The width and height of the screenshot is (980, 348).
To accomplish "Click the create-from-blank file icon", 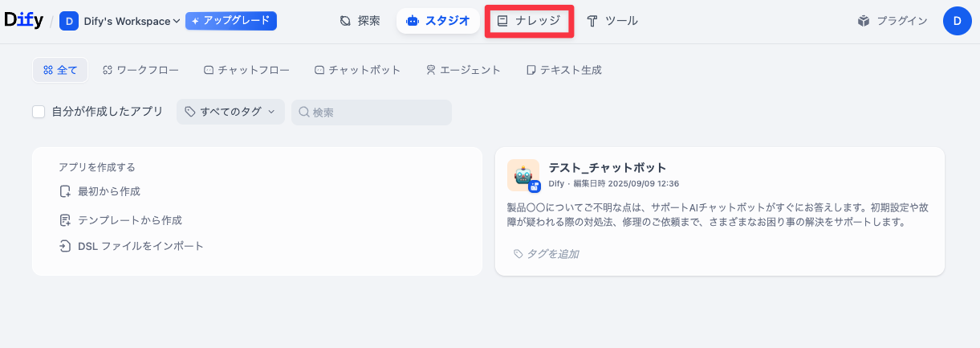I will tap(66, 191).
